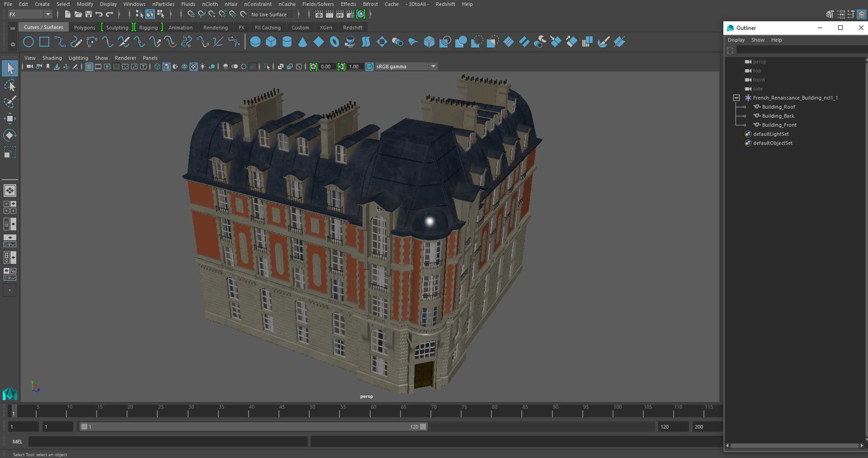Screen dimensions: 868x458
Task: Click the MEL script language button
Action: tap(18, 442)
